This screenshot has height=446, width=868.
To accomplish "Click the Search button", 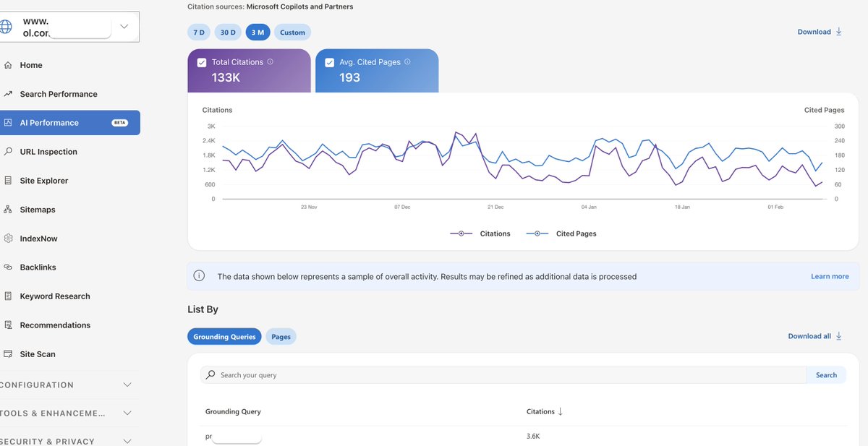I will click(x=826, y=375).
